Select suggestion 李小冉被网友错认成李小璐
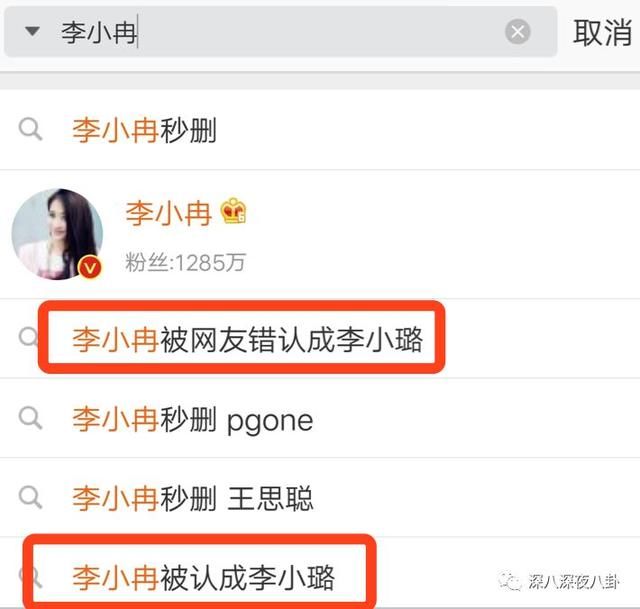 point(247,339)
